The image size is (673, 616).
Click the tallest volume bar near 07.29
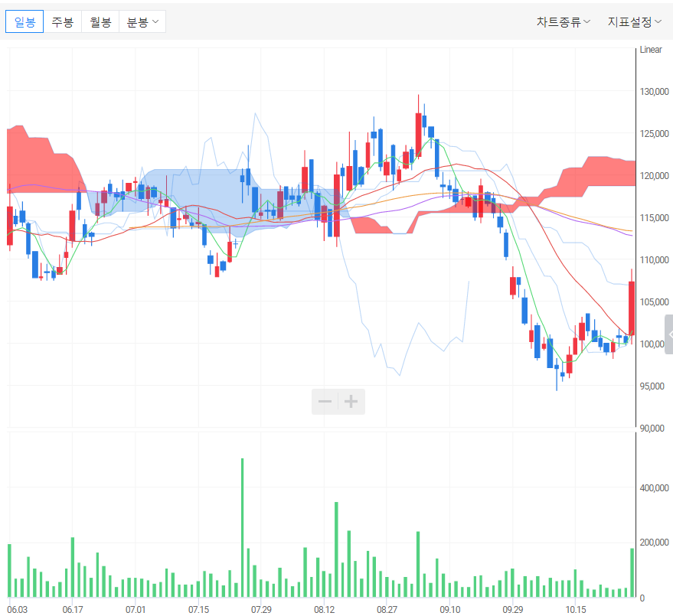(x=242, y=528)
